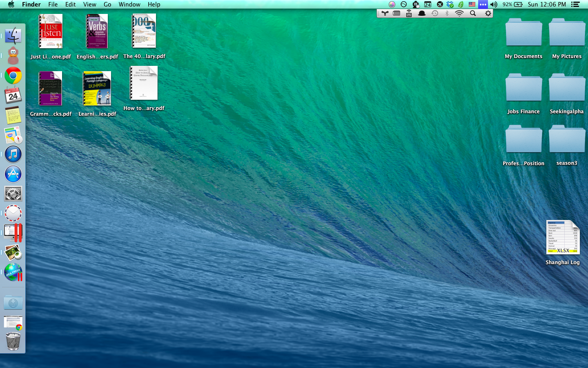Open the yellow Notes app in Dock
588x368 pixels.
[13, 115]
